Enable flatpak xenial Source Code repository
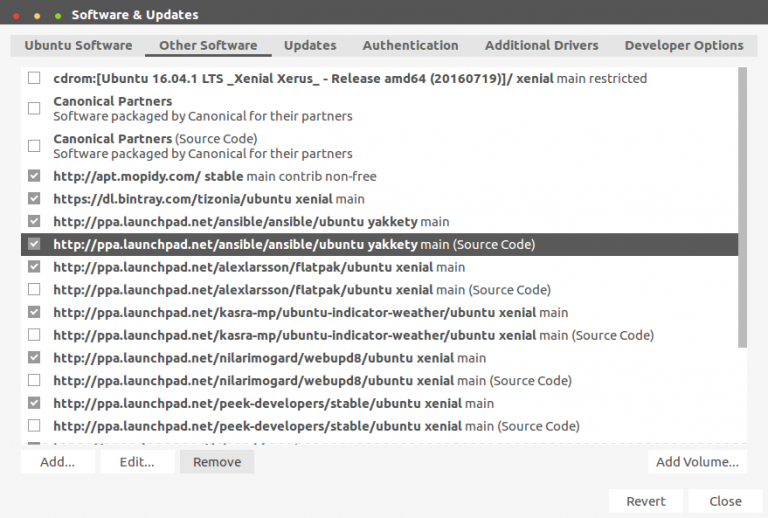This screenshot has width=768, height=518. 35,290
